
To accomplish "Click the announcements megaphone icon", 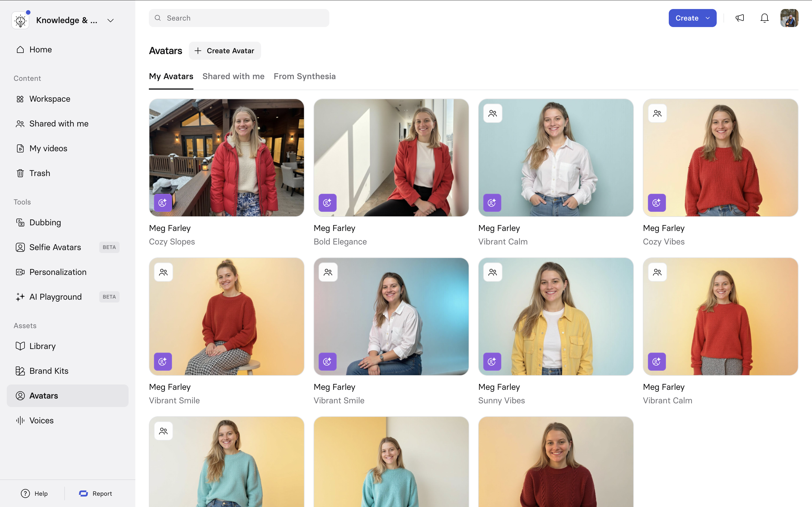I will [740, 18].
